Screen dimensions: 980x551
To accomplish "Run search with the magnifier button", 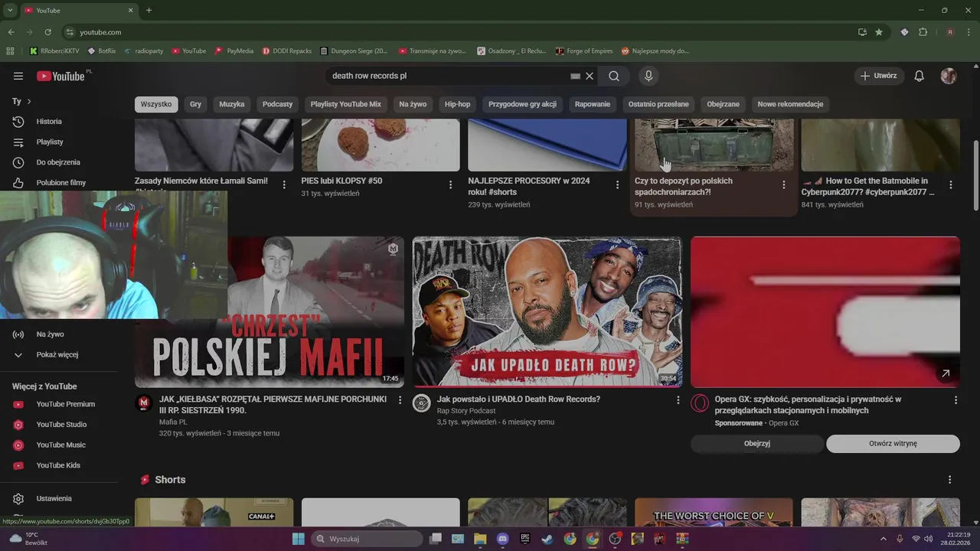I will (x=614, y=76).
